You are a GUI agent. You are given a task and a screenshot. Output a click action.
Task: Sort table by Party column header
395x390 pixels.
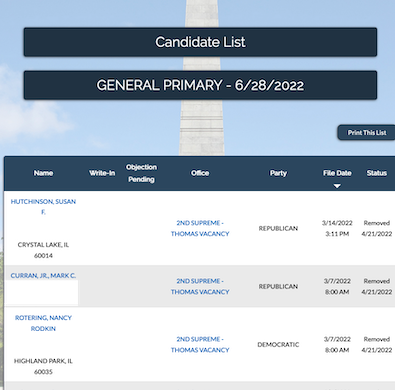(278, 173)
